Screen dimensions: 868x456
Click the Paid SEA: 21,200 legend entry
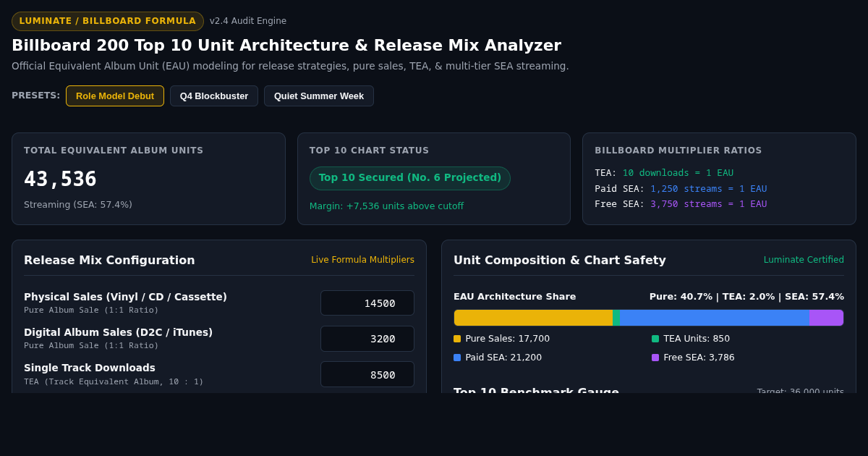tap(498, 358)
